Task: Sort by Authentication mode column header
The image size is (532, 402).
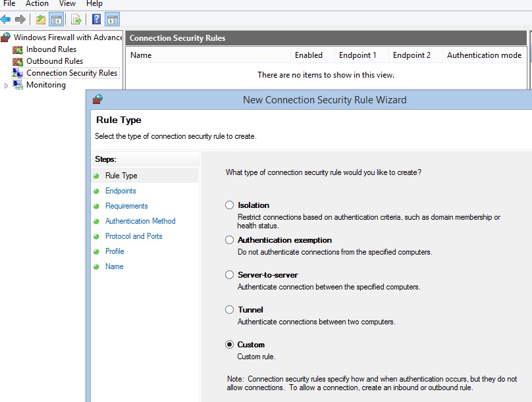Action: [485, 55]
